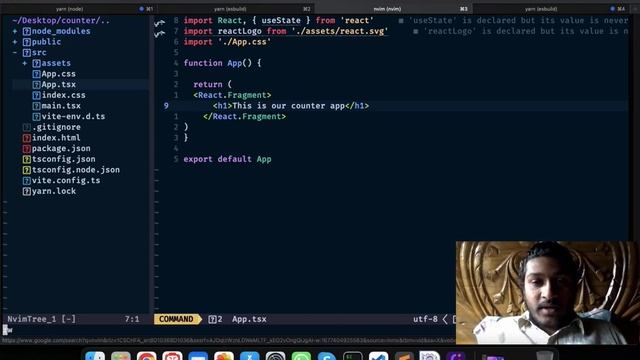Click the file icon next to index.css
This screenshot has width=640, height=360.
36,95
